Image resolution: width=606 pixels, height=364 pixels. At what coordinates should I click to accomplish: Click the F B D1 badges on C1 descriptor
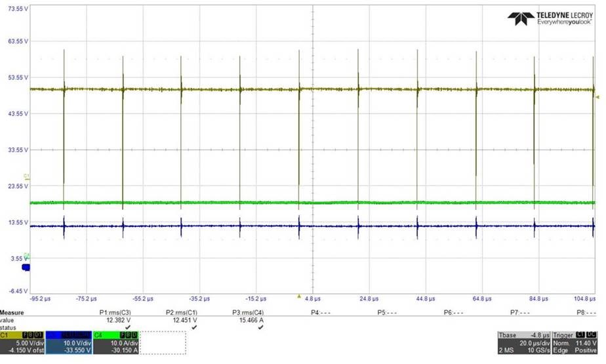click(x=33, y=334)
